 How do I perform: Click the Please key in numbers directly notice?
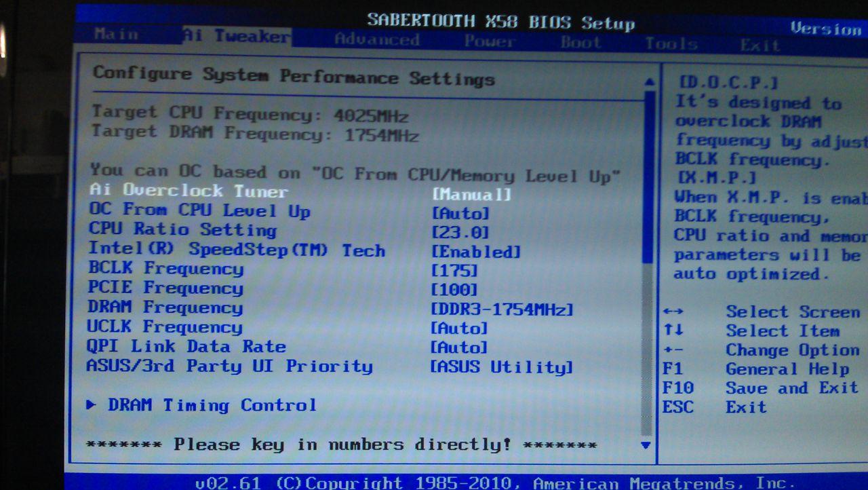click(341, 445)
